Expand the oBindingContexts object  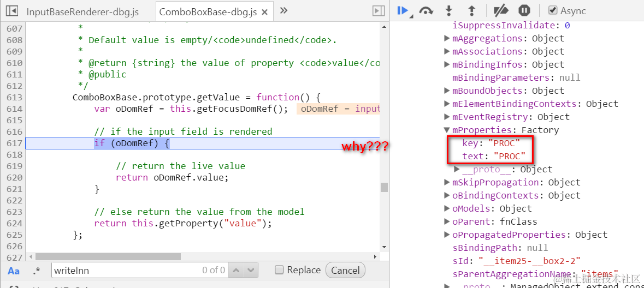point(447,195)
